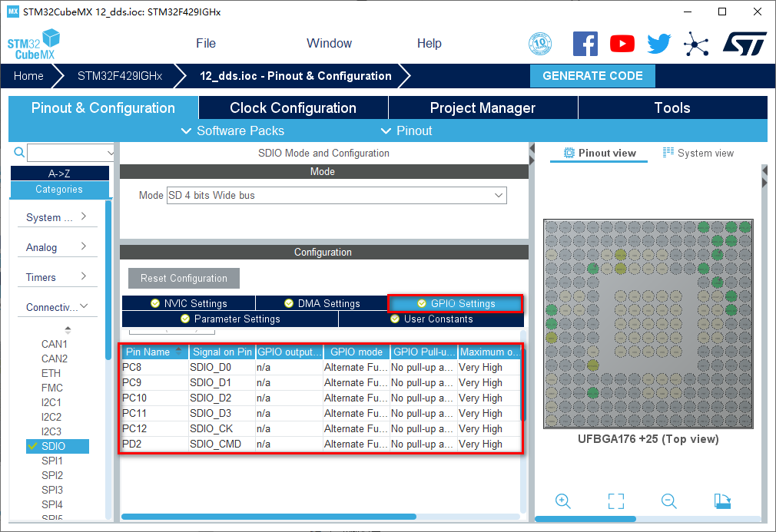
Task: Switch to System view
Action: point(698,153)
